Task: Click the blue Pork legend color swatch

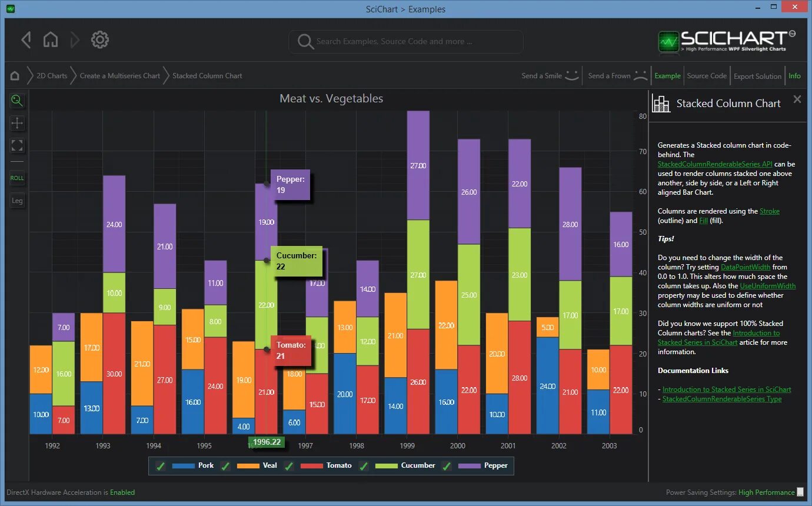Action: [x=183, y=466]
